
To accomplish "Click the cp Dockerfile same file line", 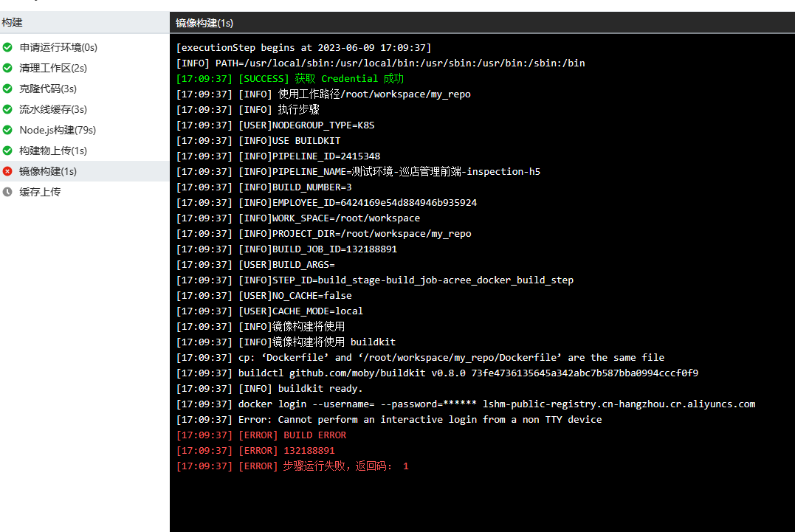I will 420,358.
